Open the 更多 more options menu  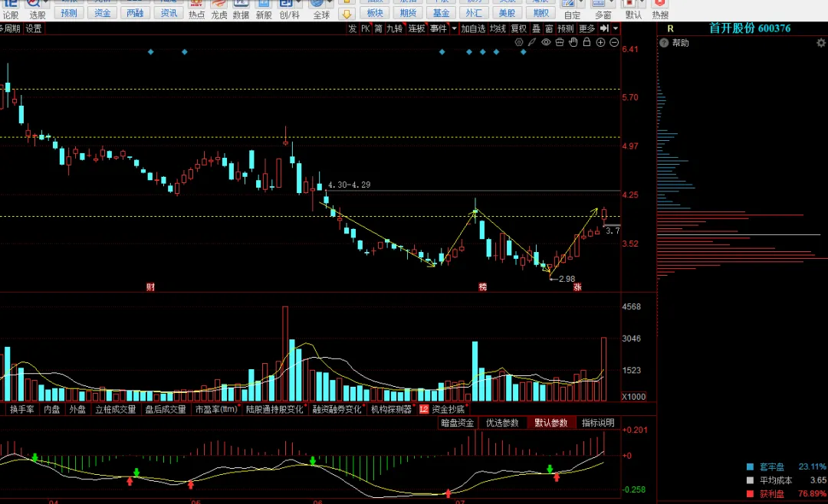coord(586,28)
